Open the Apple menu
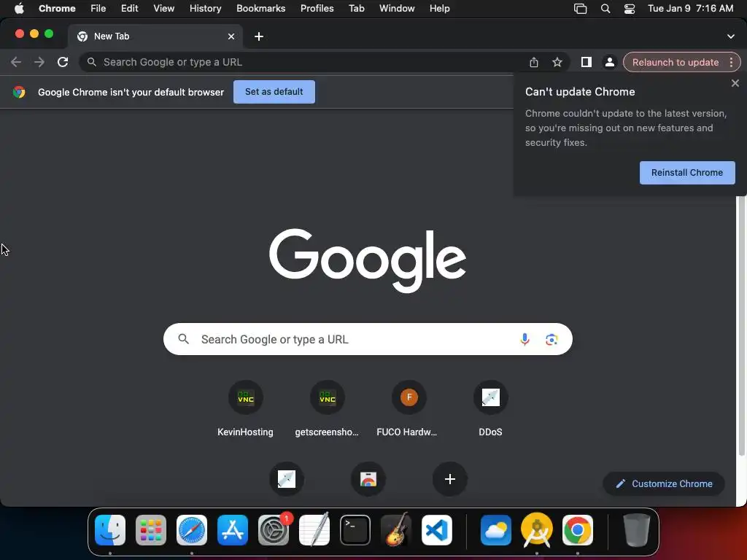Screen dimensions: 747x560 19,9
